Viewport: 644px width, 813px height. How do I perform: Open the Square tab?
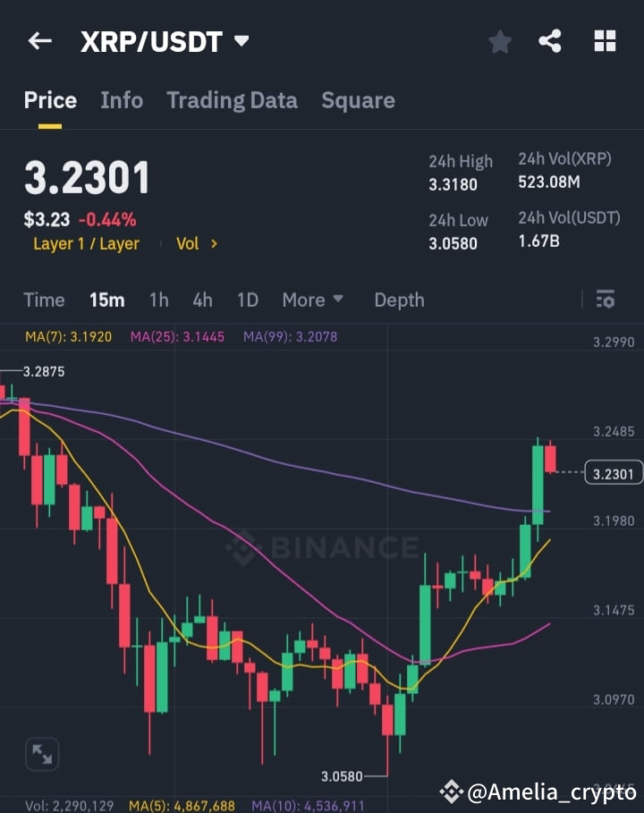pyautogui.click(x=358, y=100)
